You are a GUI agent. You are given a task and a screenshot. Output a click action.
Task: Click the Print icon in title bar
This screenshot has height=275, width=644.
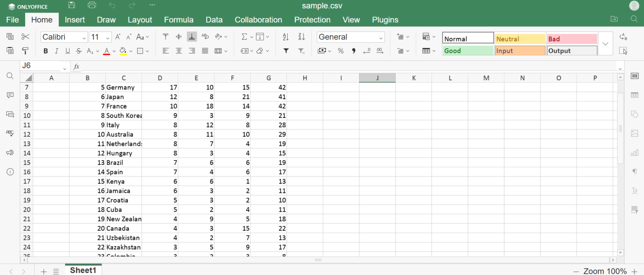click(x=92, y=5)
